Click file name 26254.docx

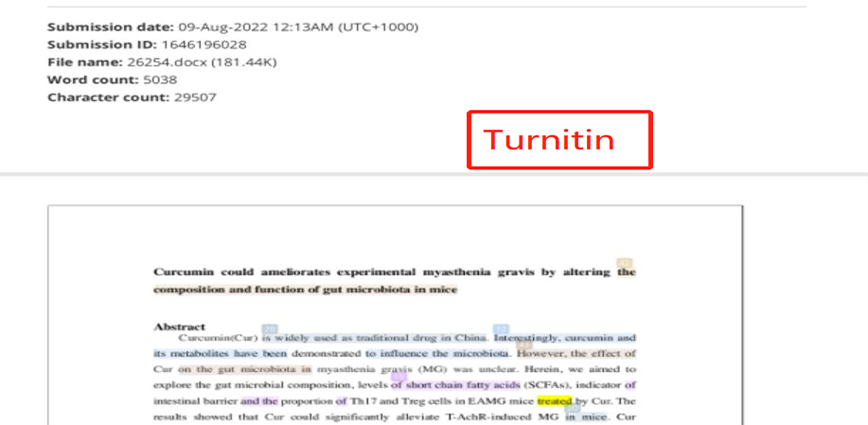tap(166, 62)
